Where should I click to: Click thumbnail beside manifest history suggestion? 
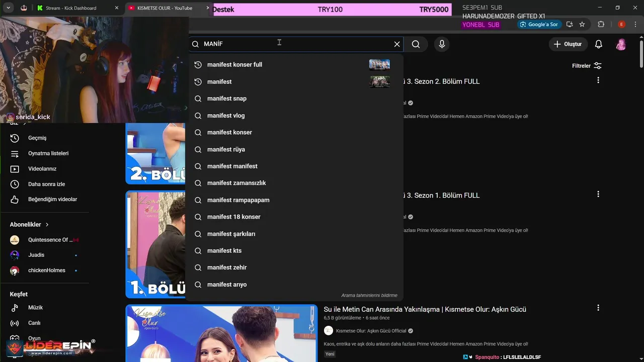click(x=379, y=81)
